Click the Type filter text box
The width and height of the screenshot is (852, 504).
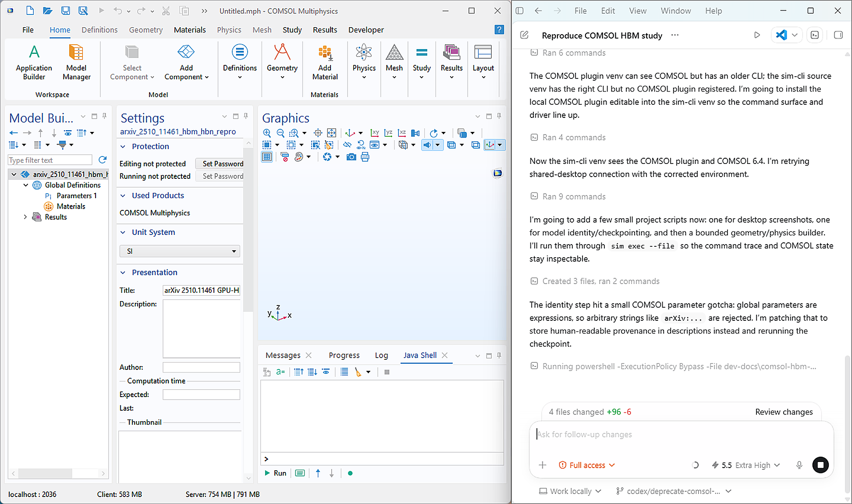50,160
